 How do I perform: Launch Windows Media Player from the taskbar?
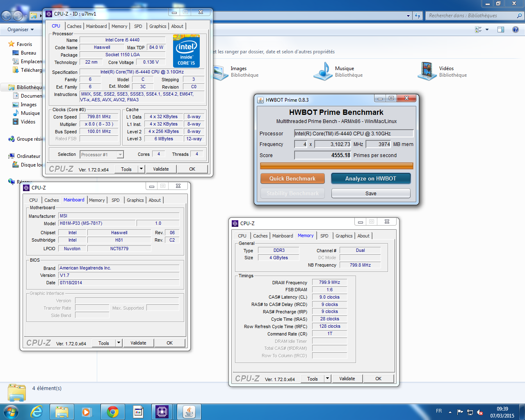click(87, 411)
